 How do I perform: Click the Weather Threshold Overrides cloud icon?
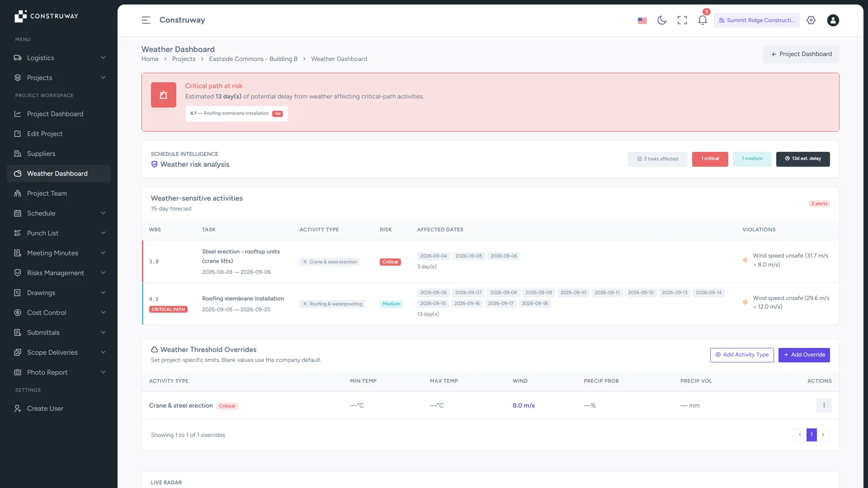[154, 350]
